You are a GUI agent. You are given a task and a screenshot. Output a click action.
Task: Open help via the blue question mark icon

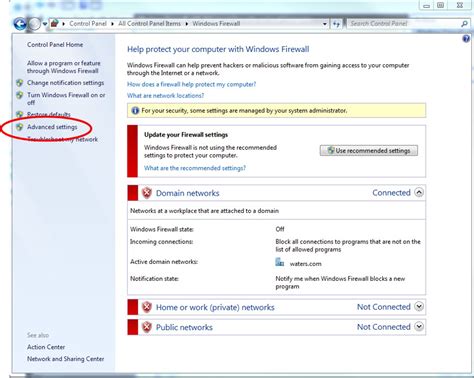click(x=466, y=39)
